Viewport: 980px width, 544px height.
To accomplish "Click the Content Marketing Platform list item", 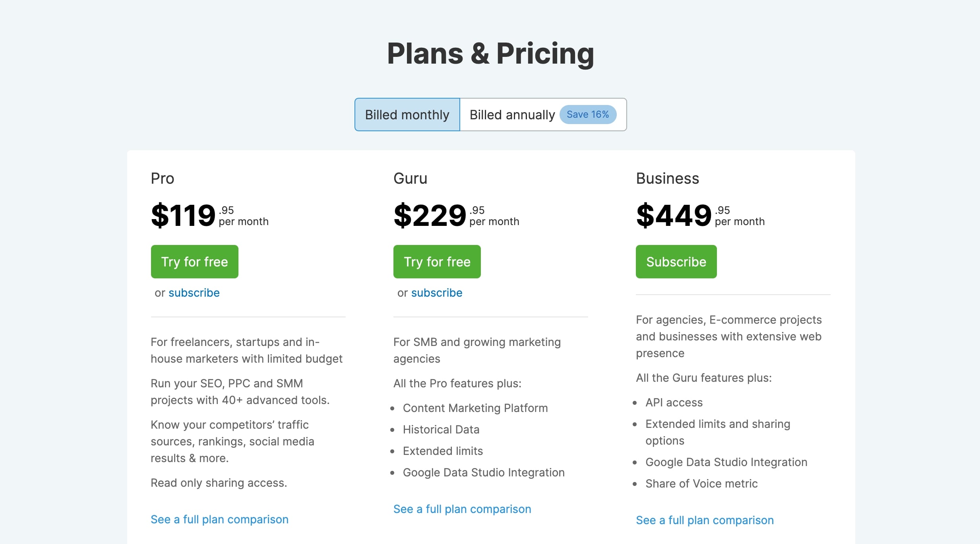I will pyautogui.click(x=475, y=408).
